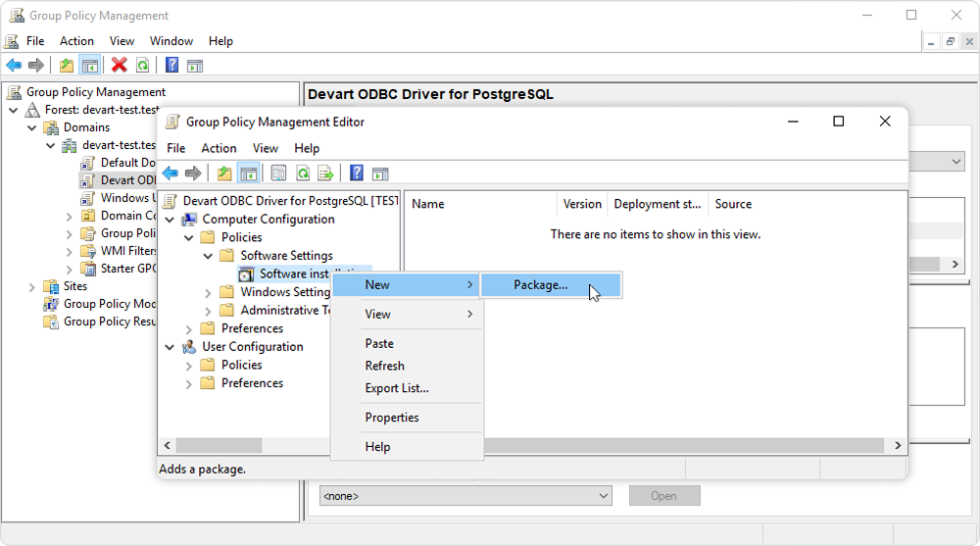Open File menu in Editor window

click(175, 148)
